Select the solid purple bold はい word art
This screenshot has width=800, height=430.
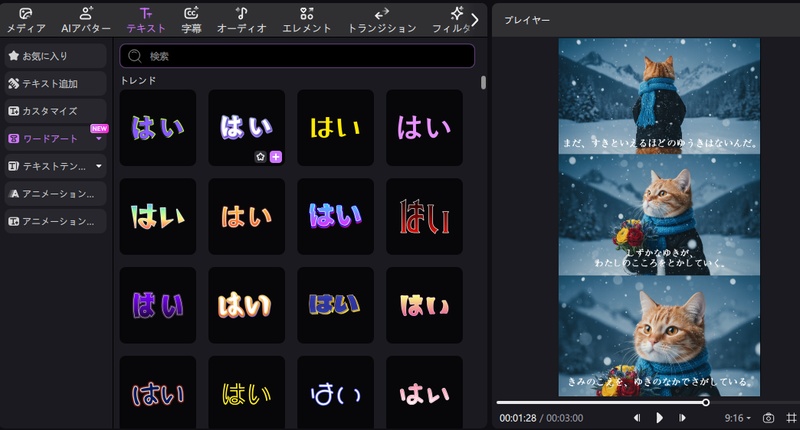click(x=158, y=305)
